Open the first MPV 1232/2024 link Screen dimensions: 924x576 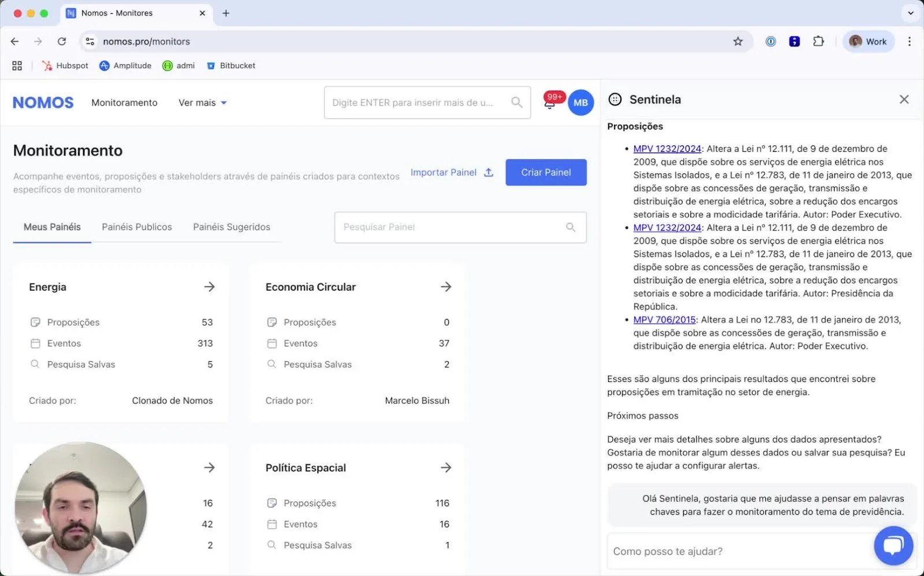[667, 148]
